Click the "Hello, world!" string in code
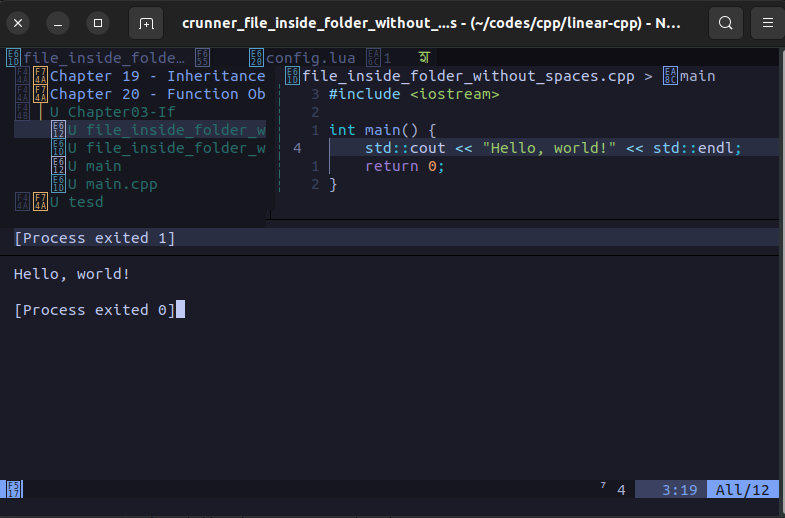785x518 pixels. tap(549, 148)
